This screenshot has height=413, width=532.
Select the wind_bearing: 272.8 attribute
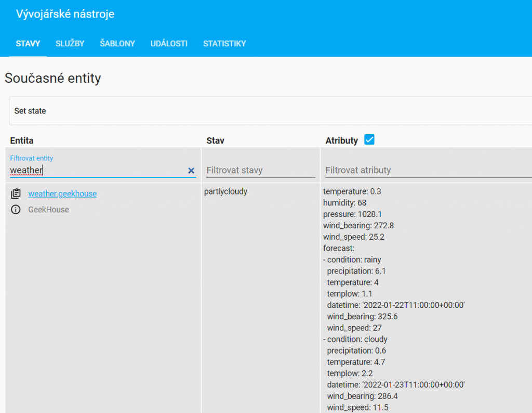coord(358,226)
